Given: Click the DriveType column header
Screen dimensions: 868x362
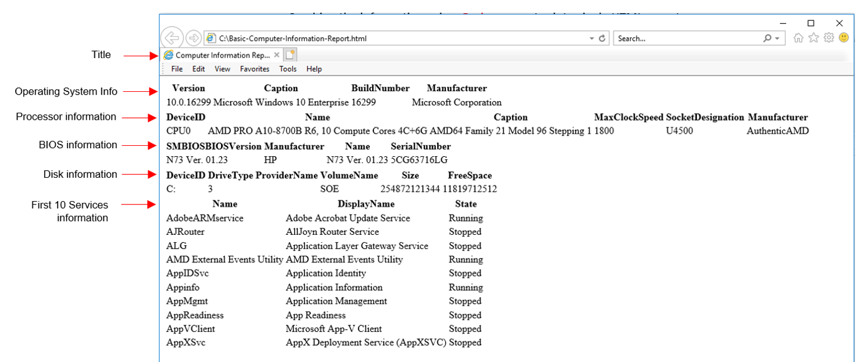Looking at the screenshot, I should [230, 175].
